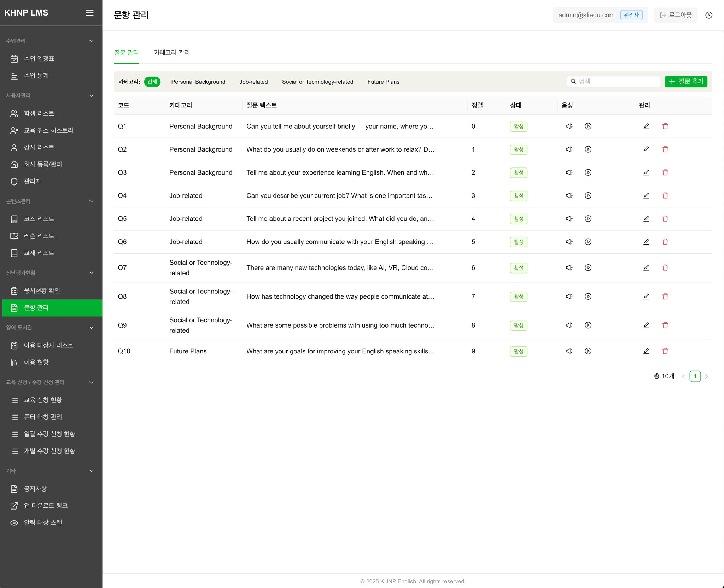Select the 전체 category filter
This screenshot has width=724, height=588.
pyautogui.click(x=152, y=82)
